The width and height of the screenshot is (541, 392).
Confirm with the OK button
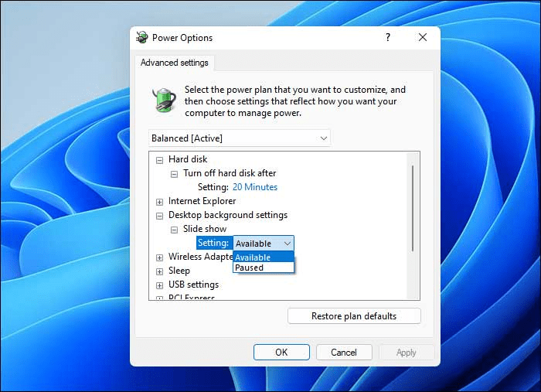click(x=281, y=353)
